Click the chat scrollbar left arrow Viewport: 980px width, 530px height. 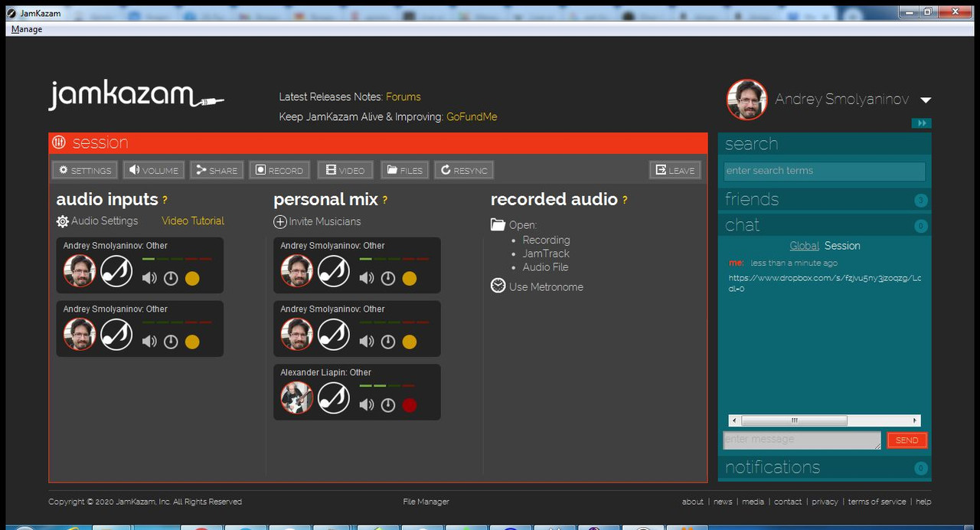(733, 420)
